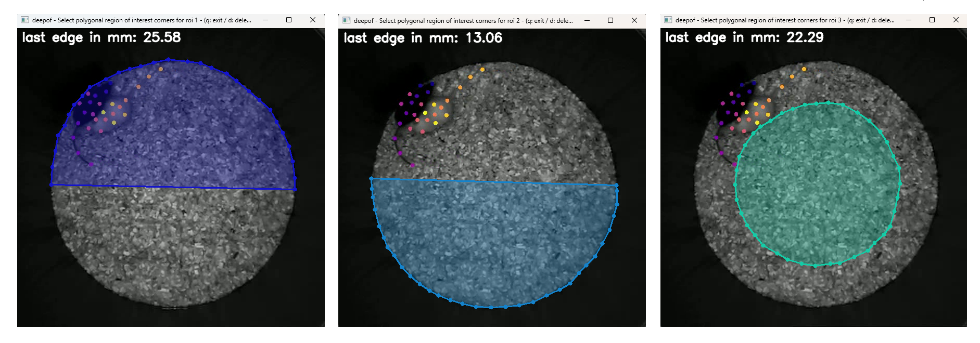
Task: Maximize the roi 3 selection window
Action: 932,20
